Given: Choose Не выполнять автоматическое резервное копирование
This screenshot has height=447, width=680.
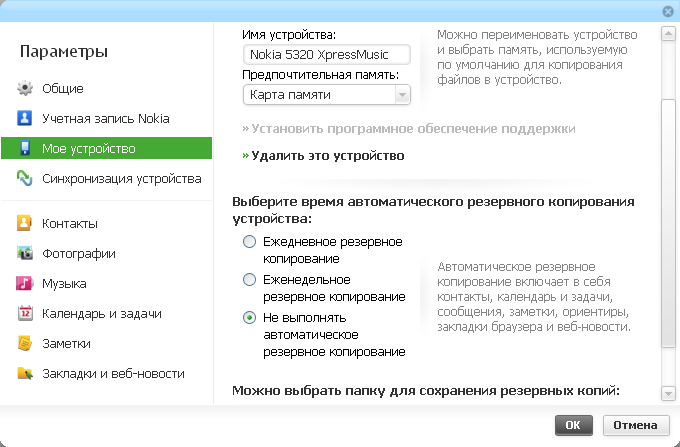Looking at the screenshot, I should coord(249,318).
